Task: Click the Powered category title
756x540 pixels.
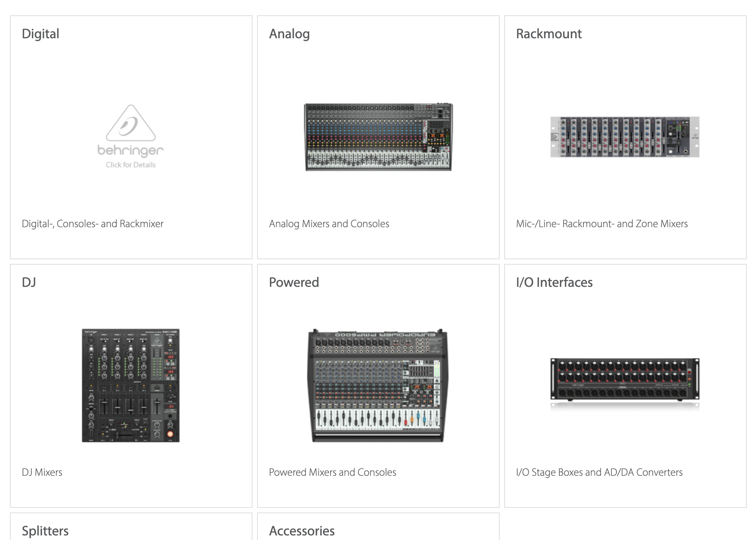Action: (x=294, y=282)
